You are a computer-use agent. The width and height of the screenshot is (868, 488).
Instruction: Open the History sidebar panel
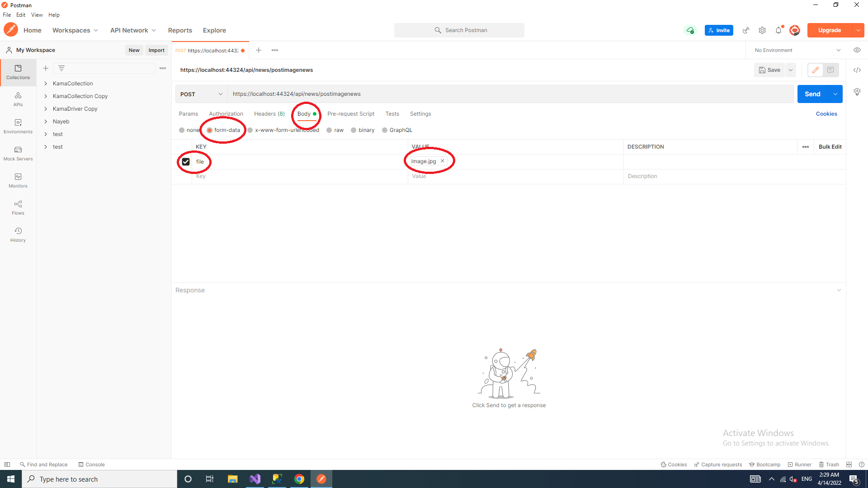(18, 235)
